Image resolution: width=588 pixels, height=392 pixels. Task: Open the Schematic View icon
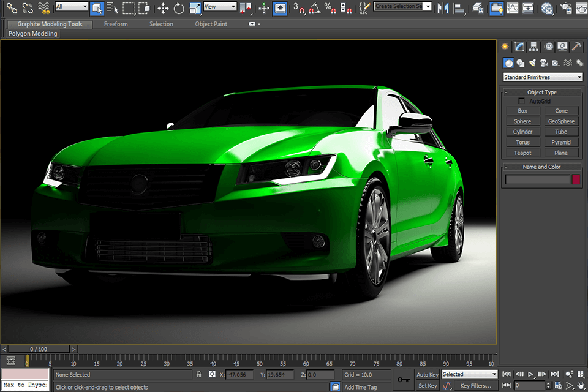pyautogui.click(x=528, y=8)
